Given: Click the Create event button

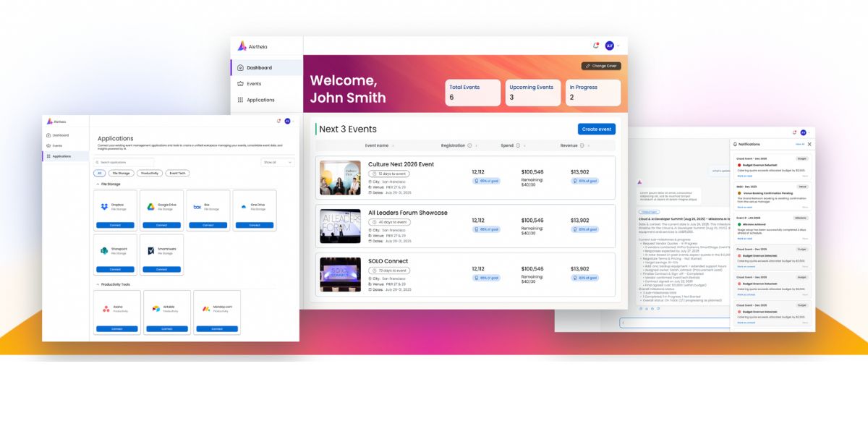Looking at the screenshot, I should click(x=596, y=129).
